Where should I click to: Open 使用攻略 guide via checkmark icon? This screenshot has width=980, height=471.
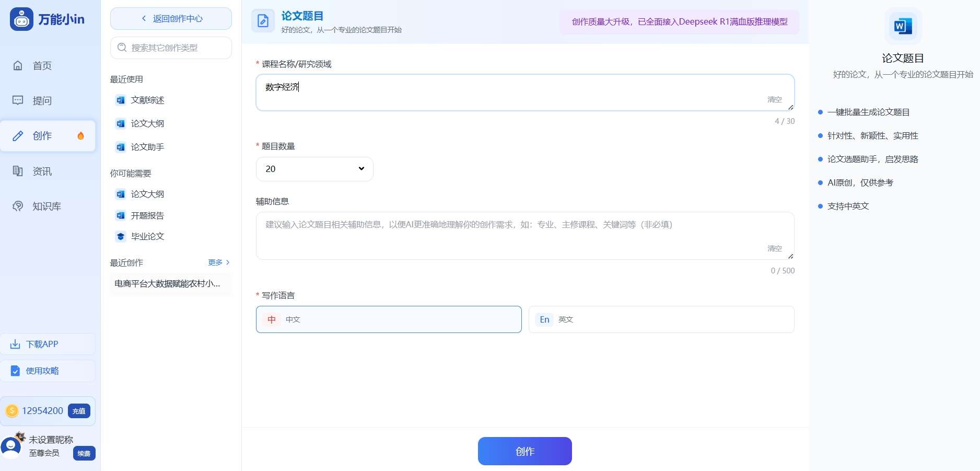(x=15, y=371)
